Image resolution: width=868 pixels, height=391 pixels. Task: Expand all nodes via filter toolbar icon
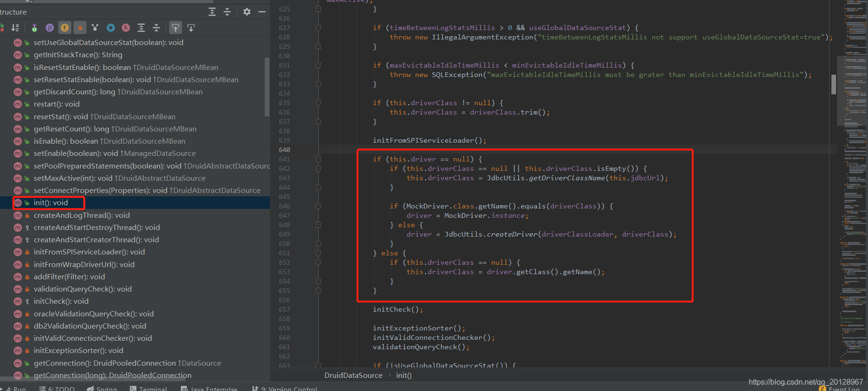(141, 28)
